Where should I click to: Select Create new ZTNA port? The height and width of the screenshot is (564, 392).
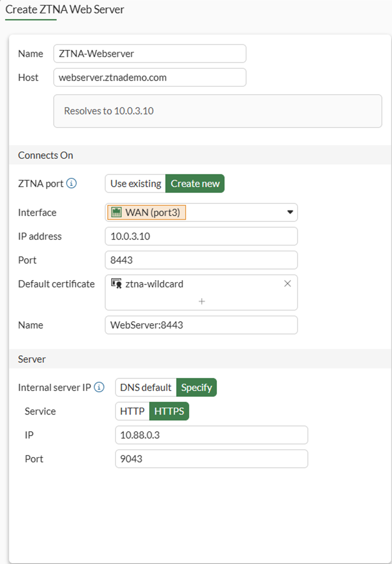(x=195, y=184)
